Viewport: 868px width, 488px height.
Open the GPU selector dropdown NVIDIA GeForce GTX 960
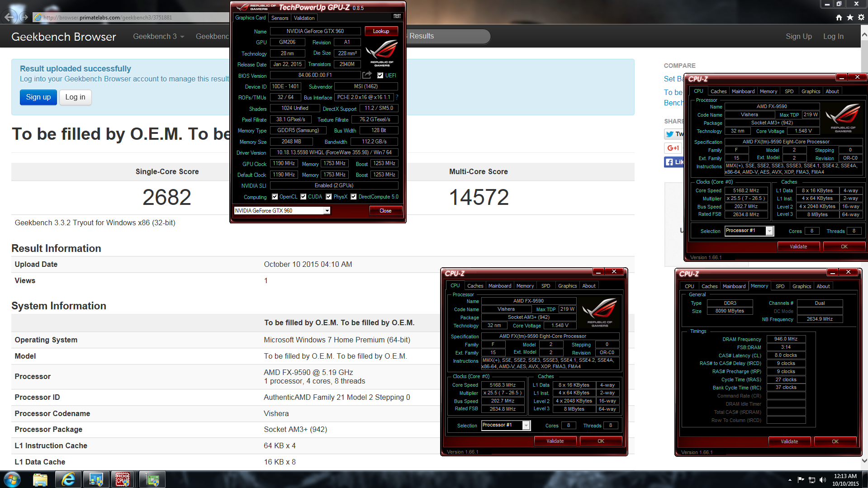[282, 211]
